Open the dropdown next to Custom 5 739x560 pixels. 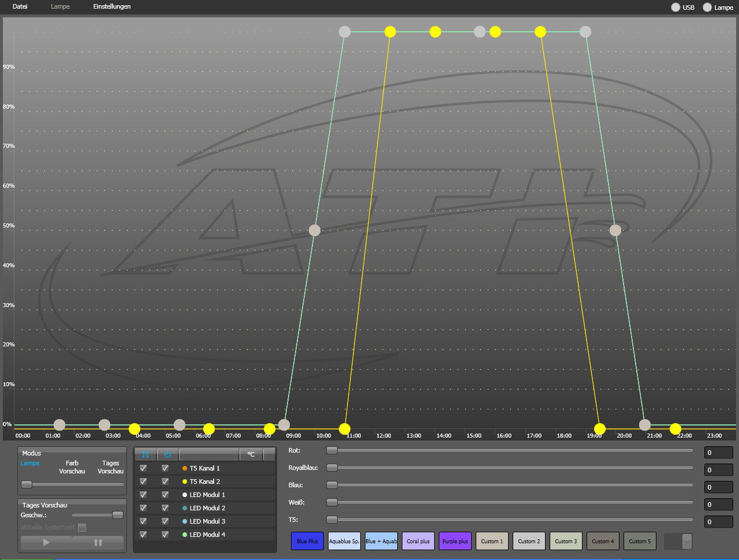(686, 542)
